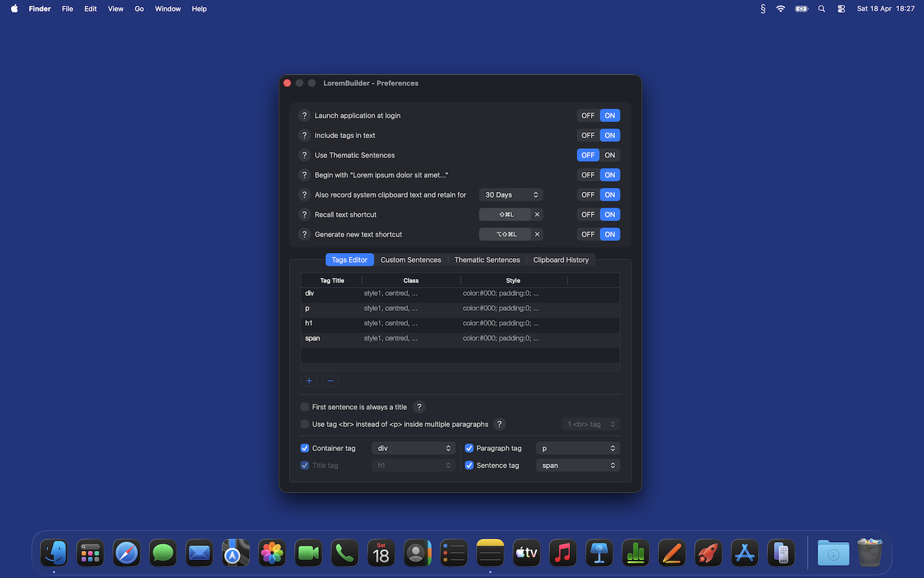This screenshot has width=924, height=578.
Task: Add a new tag with the plus button
Action: (309, 381)
